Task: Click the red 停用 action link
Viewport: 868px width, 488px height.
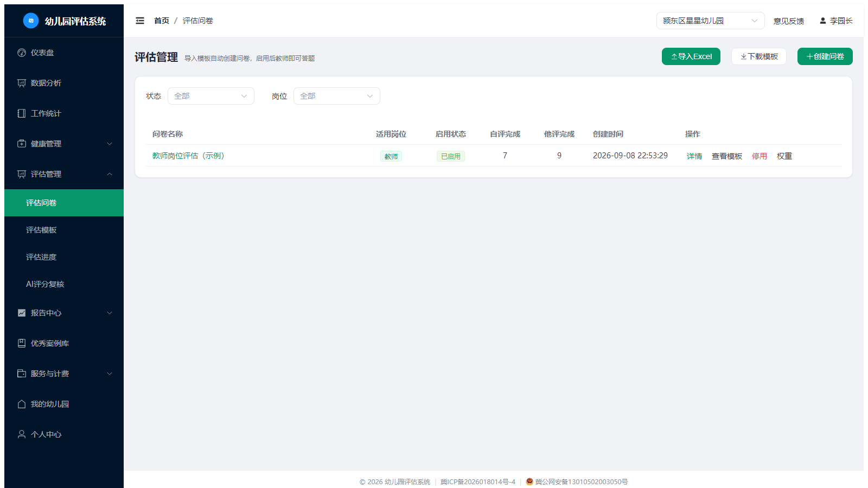Action: click(x=759, y=156)
